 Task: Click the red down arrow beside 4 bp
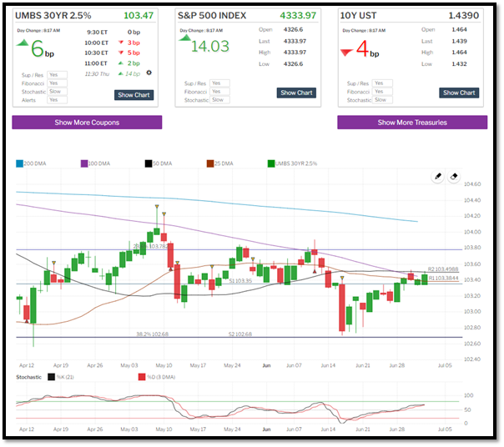coord(346,53)
